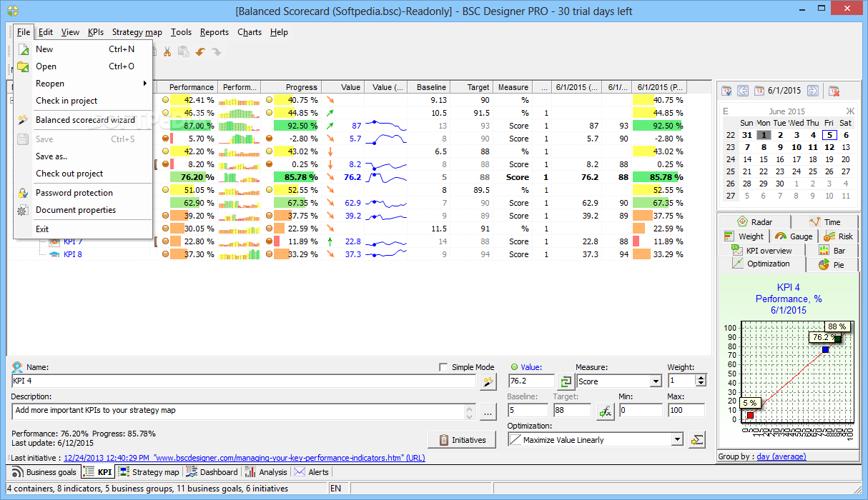The image size is (868, 500).
Task: Switch to the Bar chart tab
Action: point(832,251)
